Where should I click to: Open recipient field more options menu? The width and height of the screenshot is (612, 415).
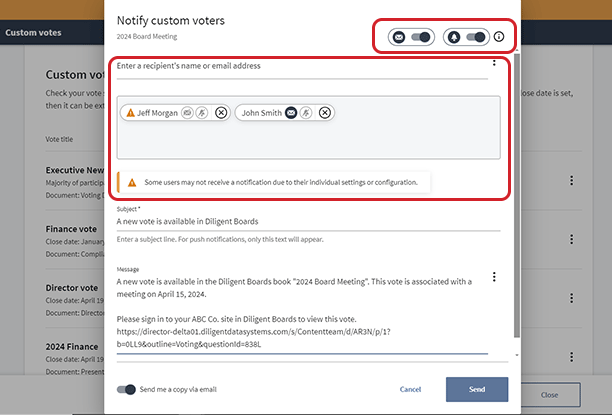coord(494,63)
